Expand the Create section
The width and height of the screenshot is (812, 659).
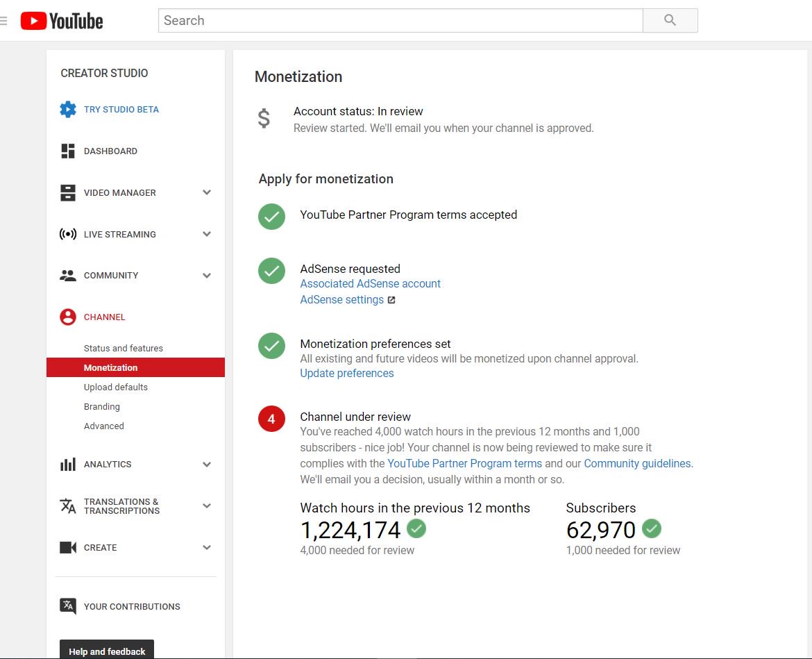(207, 548)
